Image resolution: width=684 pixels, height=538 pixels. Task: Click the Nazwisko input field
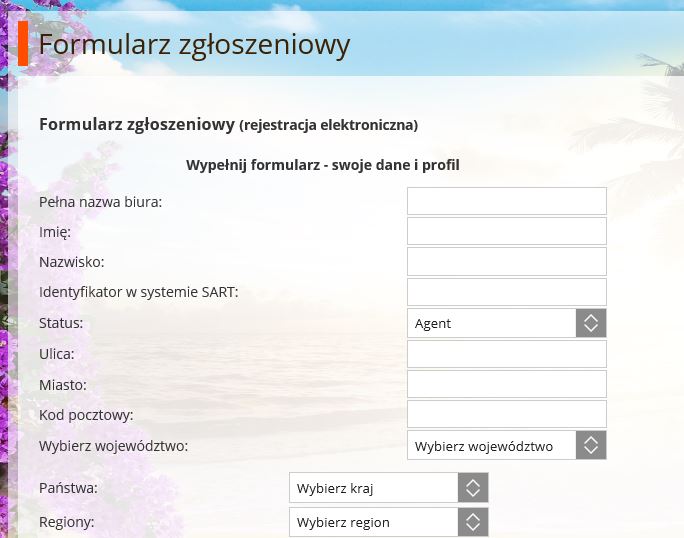click(506, 261)
